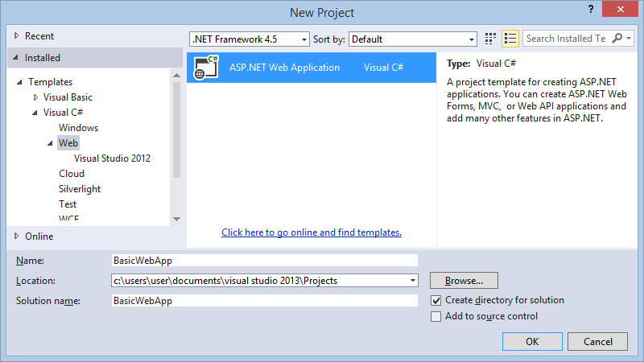Expand the Location path dropdown
The height and width of the screenshot is (362, 644).
pyautogui.click(x=412, y=281)
